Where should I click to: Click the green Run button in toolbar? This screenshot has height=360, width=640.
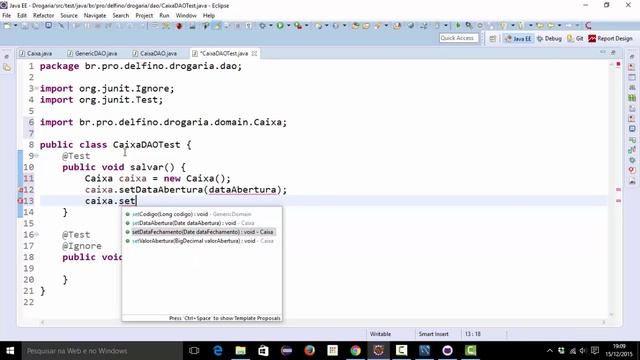(x=280, y=26)
